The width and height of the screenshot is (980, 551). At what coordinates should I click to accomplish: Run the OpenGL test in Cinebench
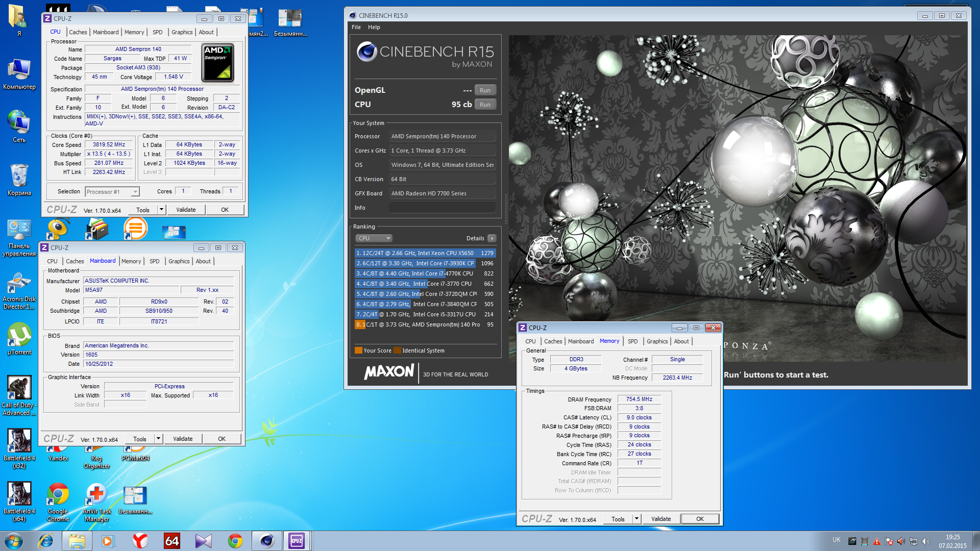click(485, 90)
